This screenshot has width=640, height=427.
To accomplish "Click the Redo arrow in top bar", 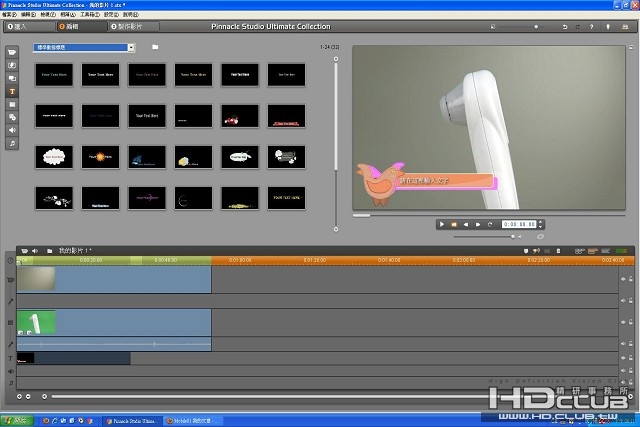I will click(x=578, y=27).
